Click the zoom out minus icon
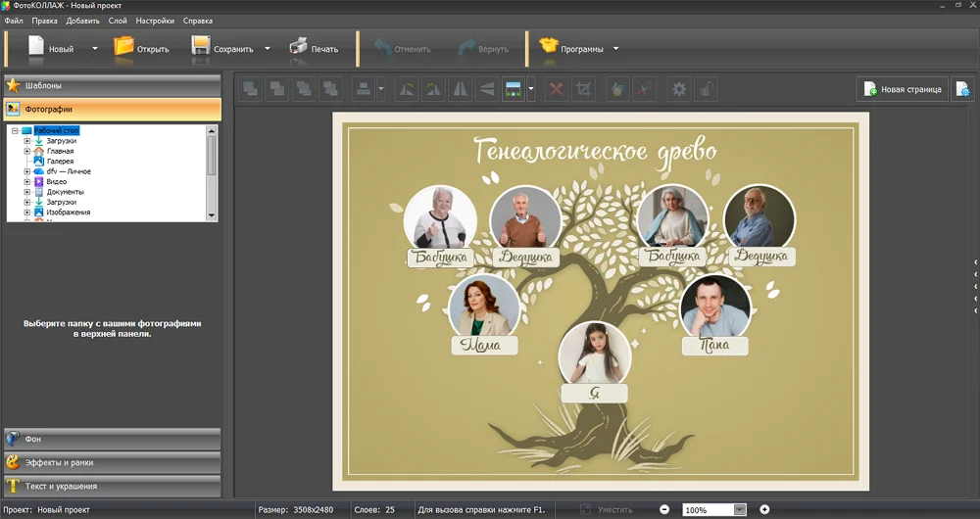Viewport: 980px width, 519px height. point(664,509)
